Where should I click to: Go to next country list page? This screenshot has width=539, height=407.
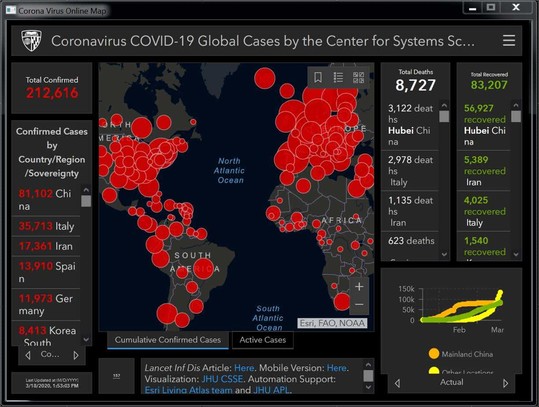76,355
